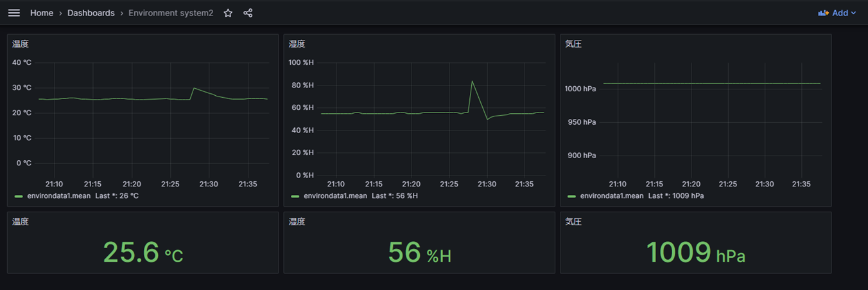Open 湿度 stat panel title
This screenshot has height=290, width=868.
click(x=297, y=222)
